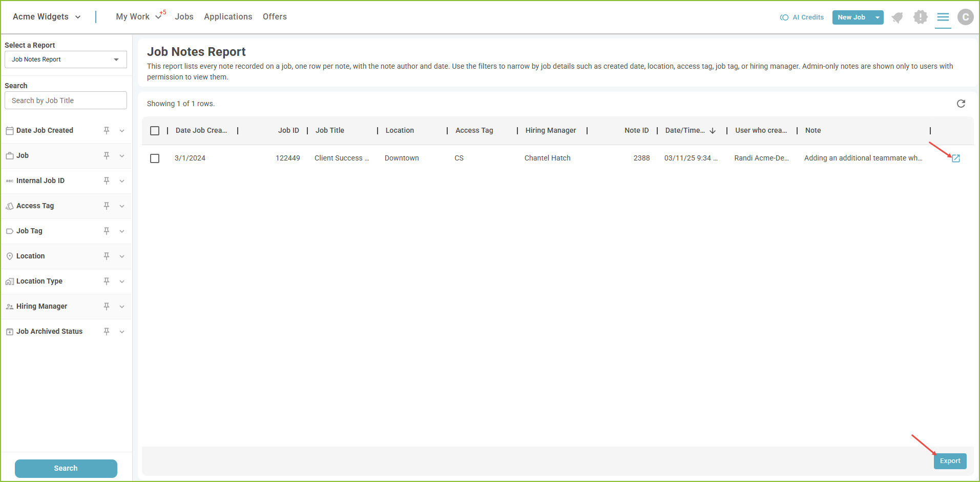Open the New Job dropdown arrow
The image size is (980, 482).
(x=878, y=17)
